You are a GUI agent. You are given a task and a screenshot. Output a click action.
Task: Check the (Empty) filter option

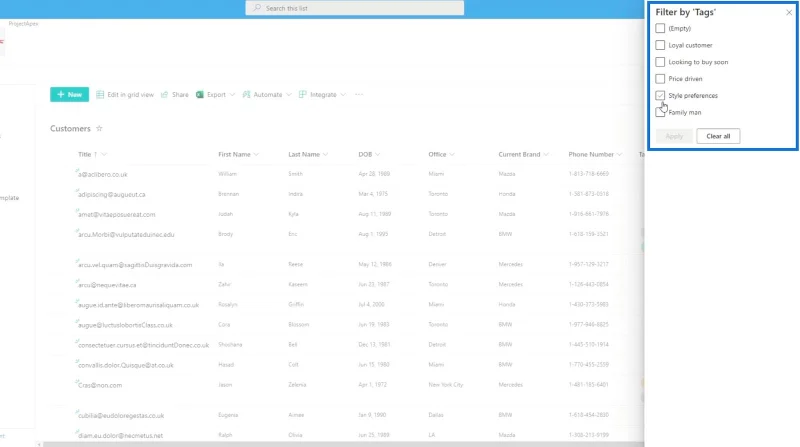pyautogui.click(x=660, y=29)
